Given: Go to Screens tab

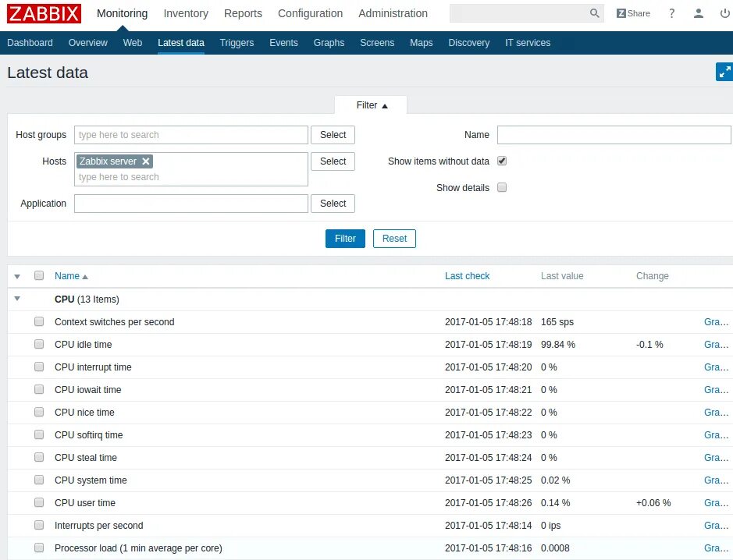Looking at the screenshot, I should click(x=377, y=42).
